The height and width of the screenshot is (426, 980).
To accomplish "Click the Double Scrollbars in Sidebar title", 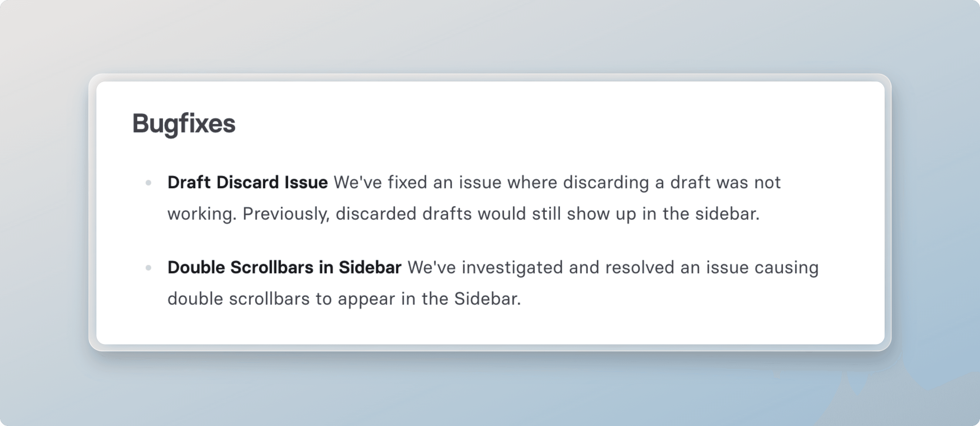I will (284, 267).
